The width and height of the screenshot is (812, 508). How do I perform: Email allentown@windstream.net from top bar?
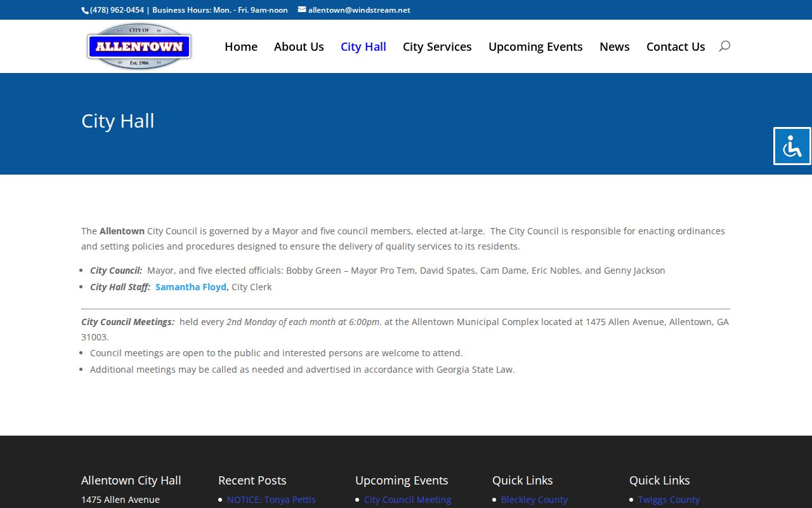359,10
